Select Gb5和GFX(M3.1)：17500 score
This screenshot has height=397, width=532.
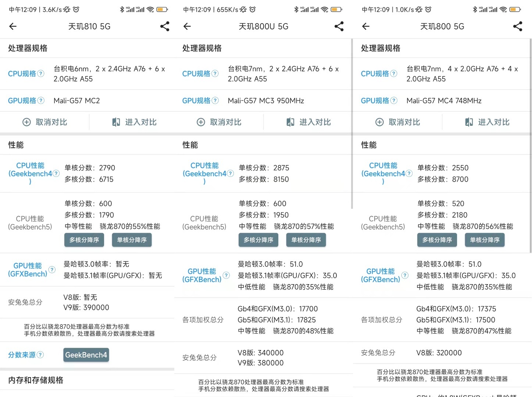(x=456, y=320)
